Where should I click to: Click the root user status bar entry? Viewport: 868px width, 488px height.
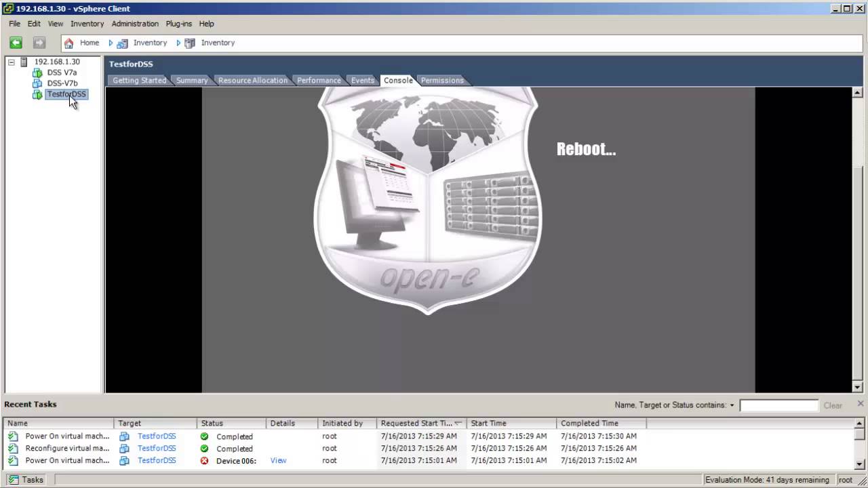pyautogui.click(x=845, y=480)
